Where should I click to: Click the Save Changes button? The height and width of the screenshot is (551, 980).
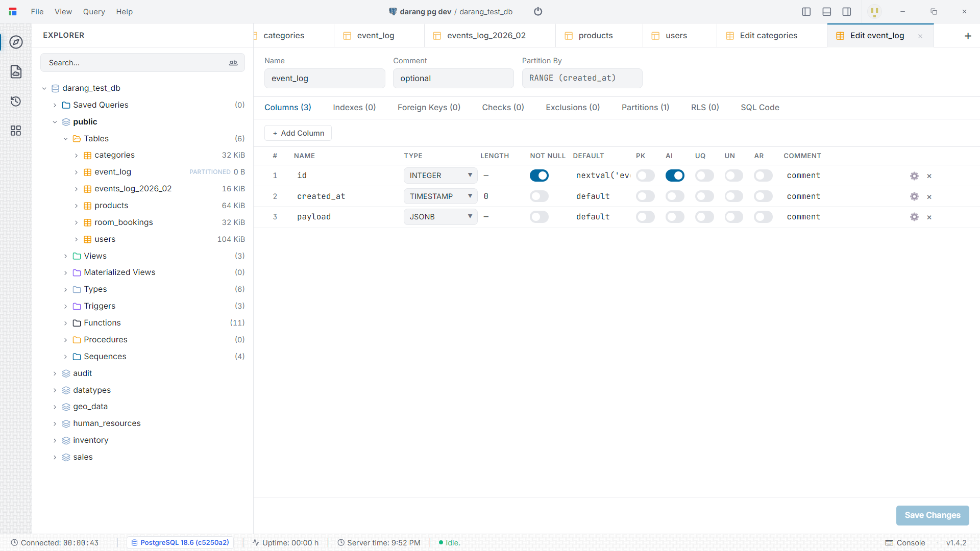(x=933, y=515)
